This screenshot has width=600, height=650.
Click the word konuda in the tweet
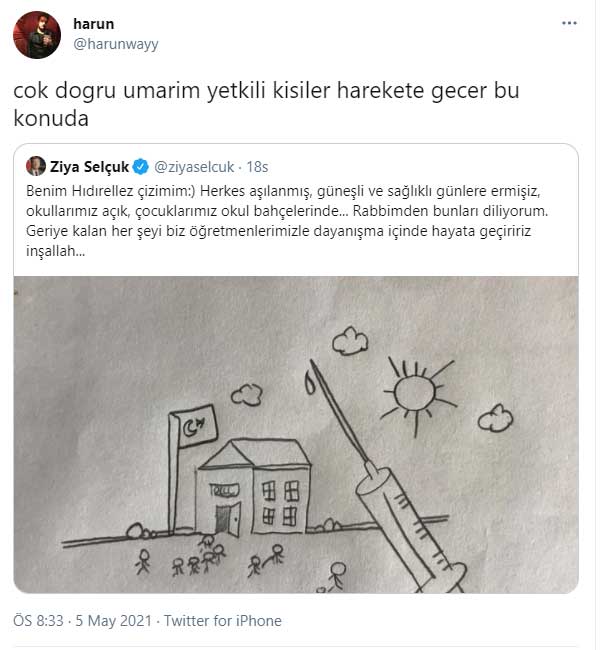(x=51, y=118)
